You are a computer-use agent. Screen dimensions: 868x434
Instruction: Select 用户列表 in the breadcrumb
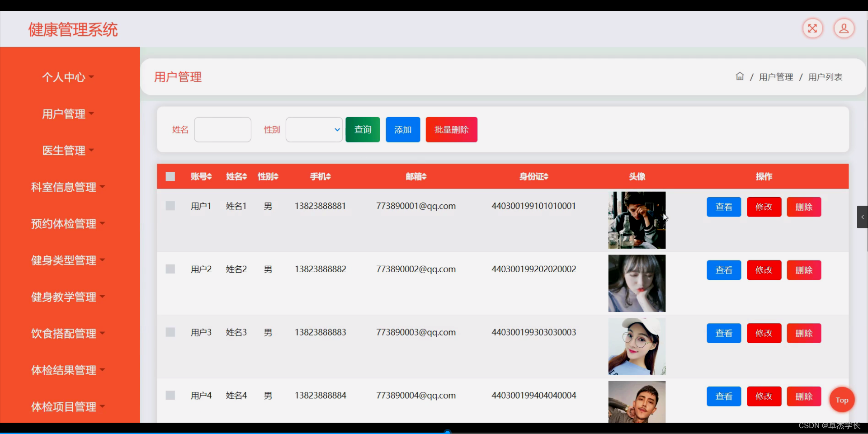[x=825, y=76]
